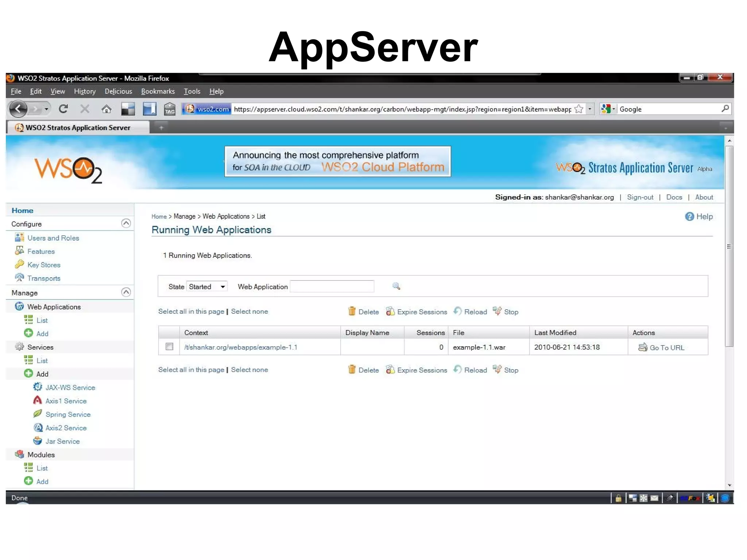Click the Help question mark icon
This screenshot has height=560, width=747.
click(x=689, y=216)
